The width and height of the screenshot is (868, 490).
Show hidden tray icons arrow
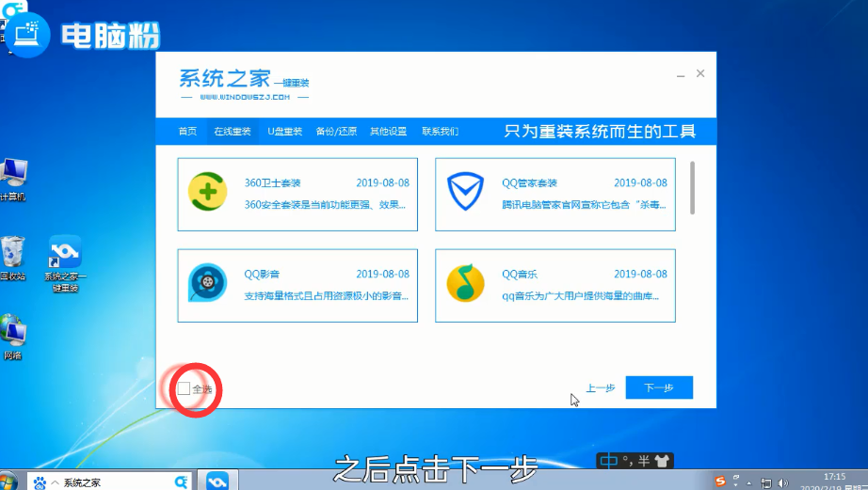point(749,482)
